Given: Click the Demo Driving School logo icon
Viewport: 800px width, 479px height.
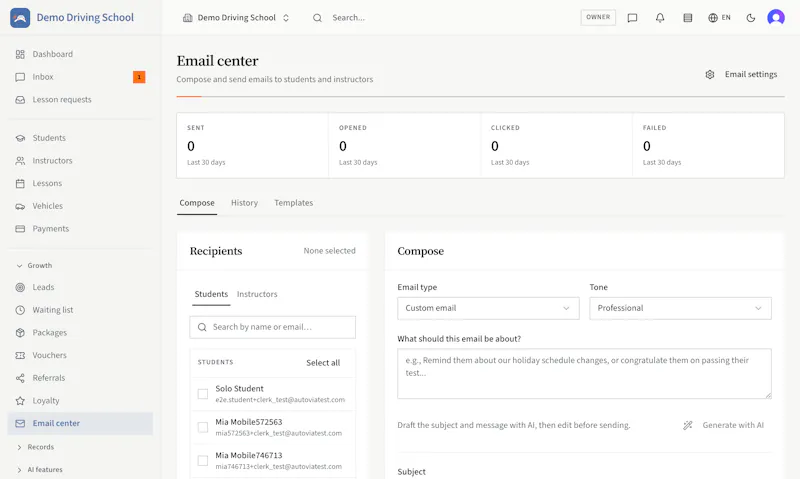Looking at the screenshot, I should tap(20, 18).
